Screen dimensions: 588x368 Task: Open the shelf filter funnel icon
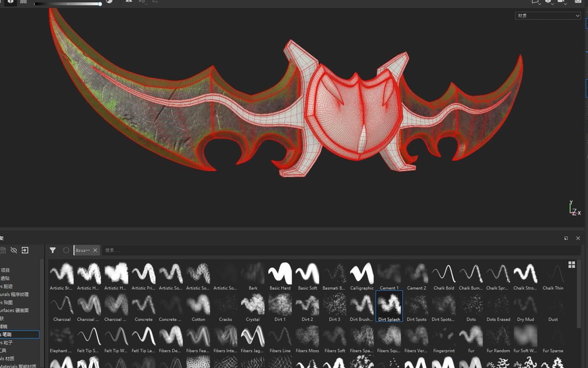tap(53, 250)
